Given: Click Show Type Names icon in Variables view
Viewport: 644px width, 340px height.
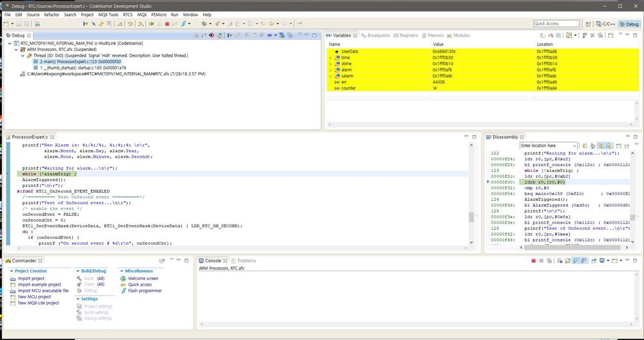Looking at the screenshot, I should coord(543,35).
